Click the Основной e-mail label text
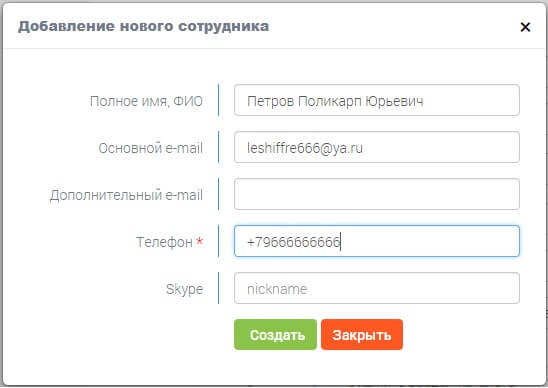 (x=151, y=148)
